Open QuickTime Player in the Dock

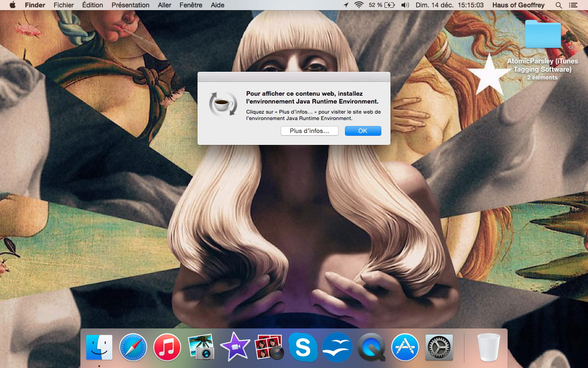point(371,347)
